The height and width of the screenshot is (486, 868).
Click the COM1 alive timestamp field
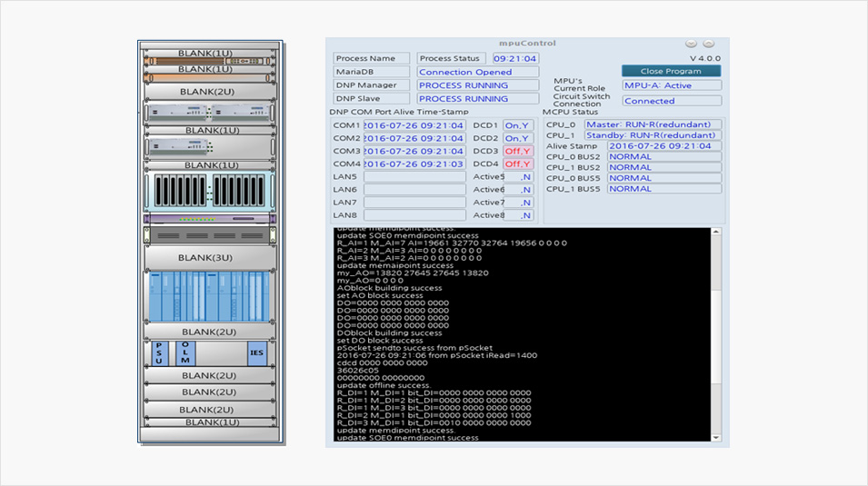click(x=414, y=125)
